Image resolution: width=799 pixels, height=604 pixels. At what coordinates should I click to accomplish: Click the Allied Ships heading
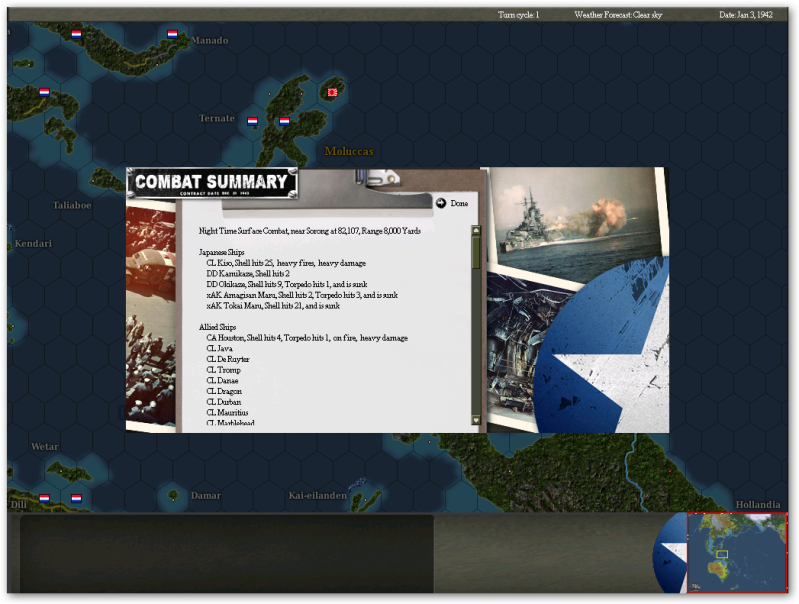pyautogui.click(x=218, y=327)
